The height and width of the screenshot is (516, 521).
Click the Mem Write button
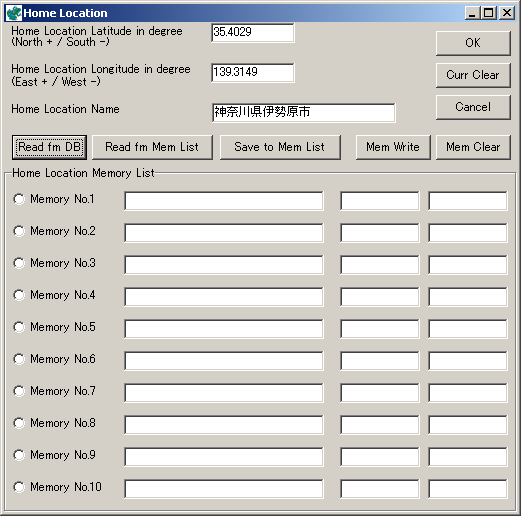point(393,147)
